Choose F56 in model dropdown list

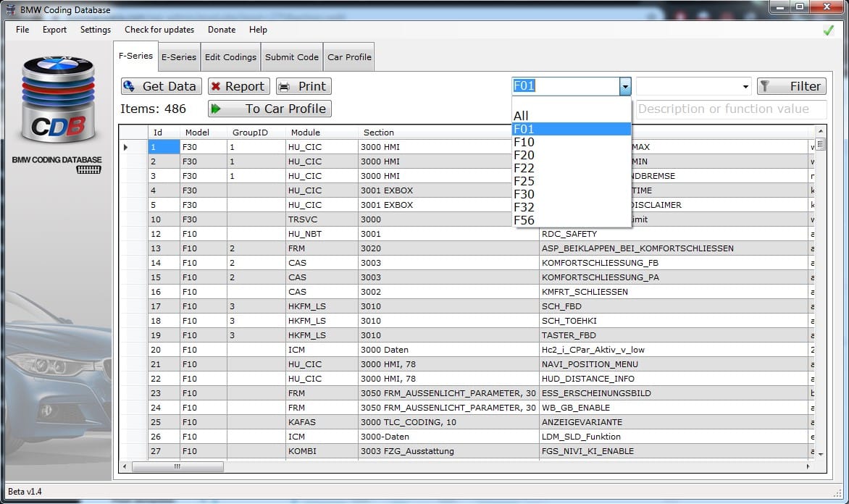click(572, 220)
